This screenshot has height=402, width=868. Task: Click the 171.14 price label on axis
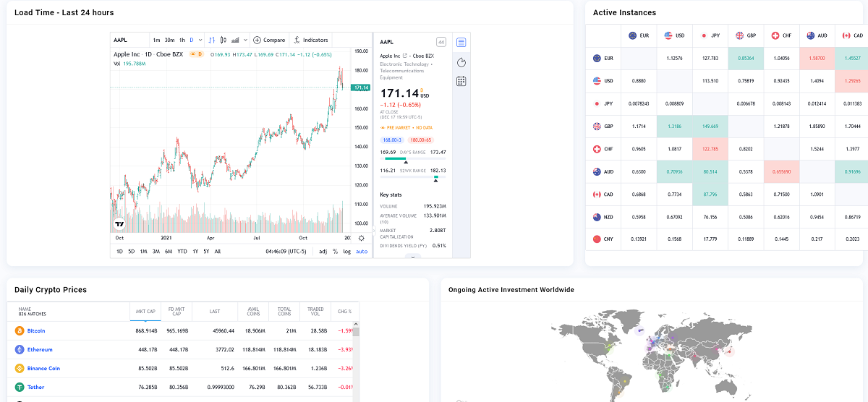coord(361,87)
